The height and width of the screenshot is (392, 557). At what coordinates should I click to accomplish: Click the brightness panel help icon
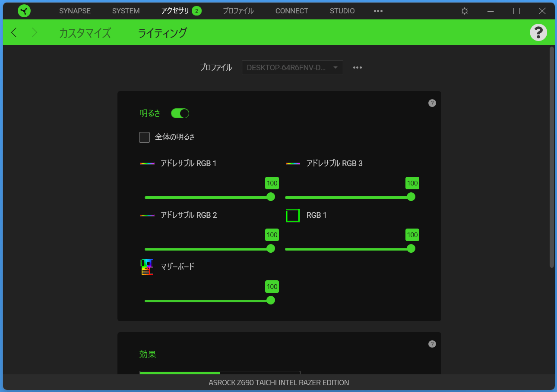pyautogui.click(x=432, y=103)
